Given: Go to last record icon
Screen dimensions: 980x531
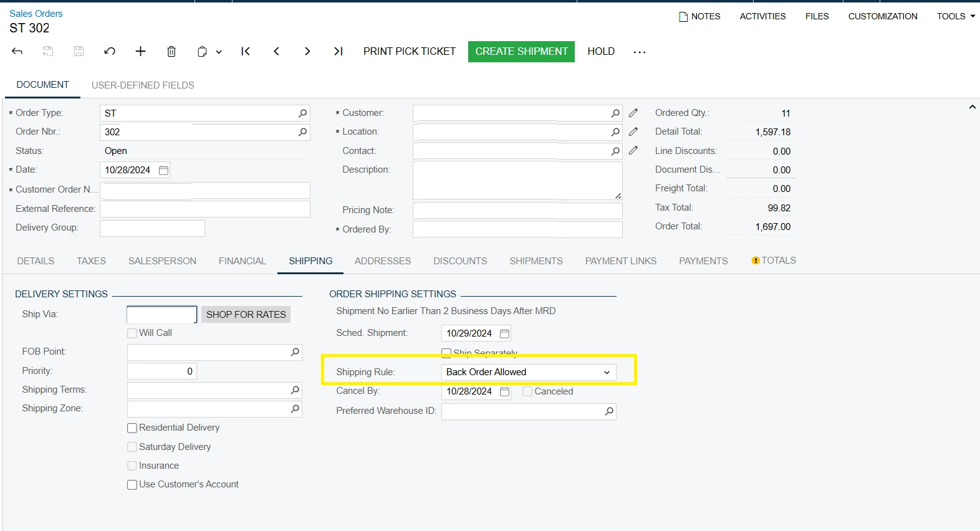Looking at the screenshot, I should coord(339,51).
